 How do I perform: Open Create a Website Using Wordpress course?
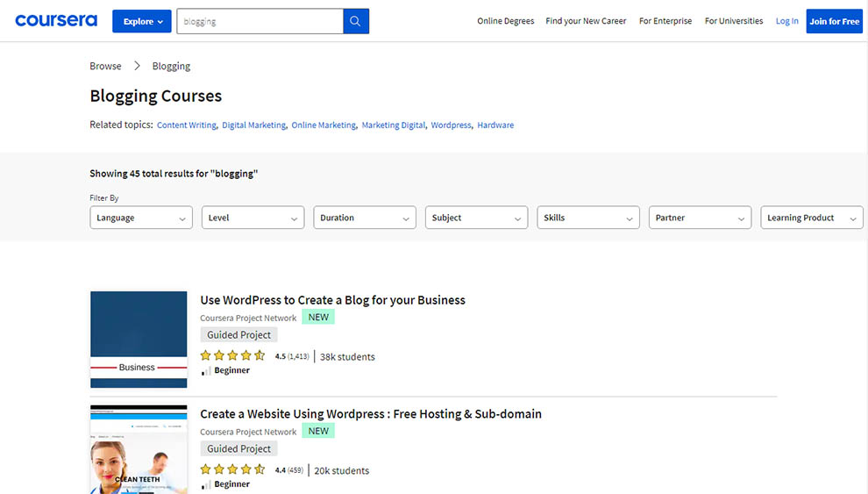coord(371,414)
